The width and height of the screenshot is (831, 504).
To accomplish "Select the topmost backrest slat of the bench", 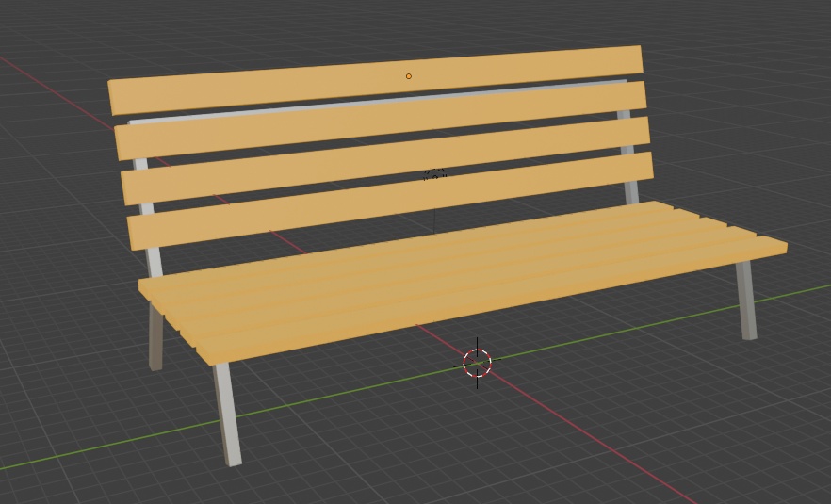I will [375, 80].
